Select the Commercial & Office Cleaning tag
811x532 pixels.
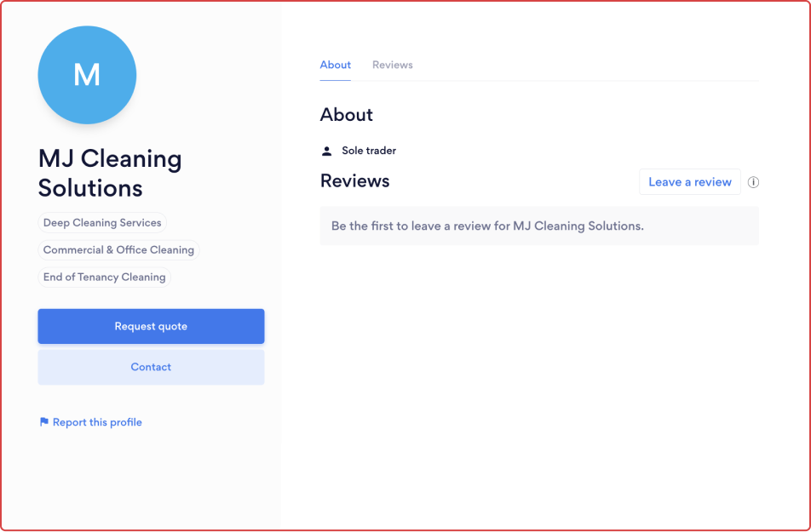[x=118, y=249]
